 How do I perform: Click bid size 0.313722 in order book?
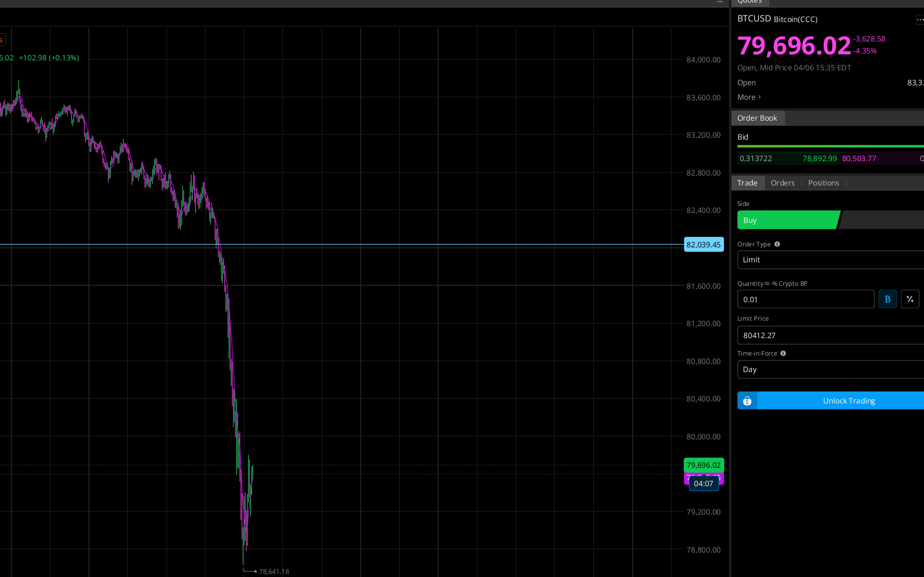tap(756, 159)
